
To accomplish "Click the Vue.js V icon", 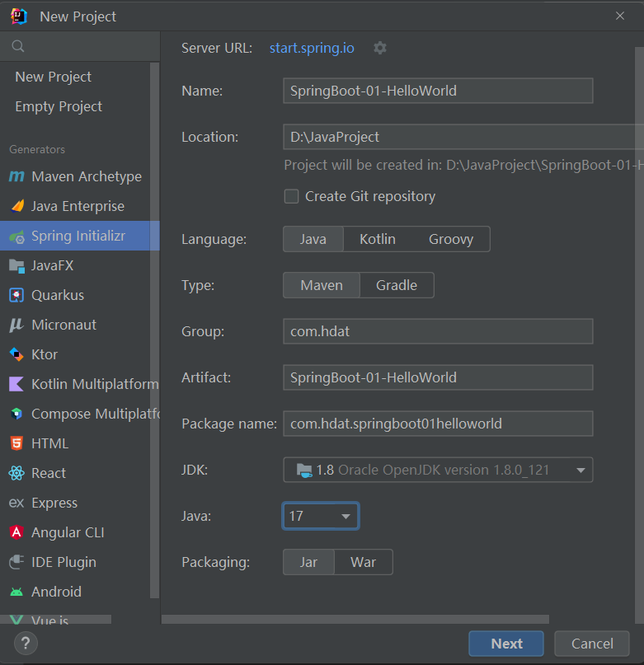I will (x=16, y=620).
